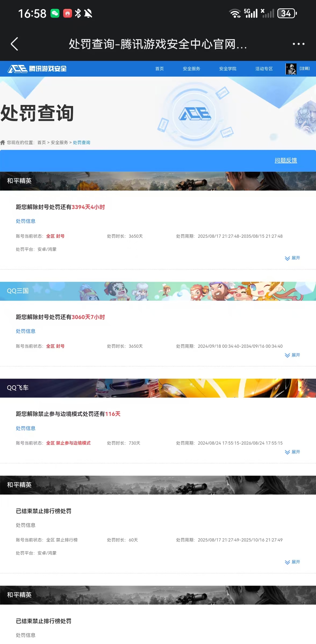Expand the QQ飞车 禁止参与边境模式 record
The width and height of the screenshot is (316, 644).
coord(292,452)
